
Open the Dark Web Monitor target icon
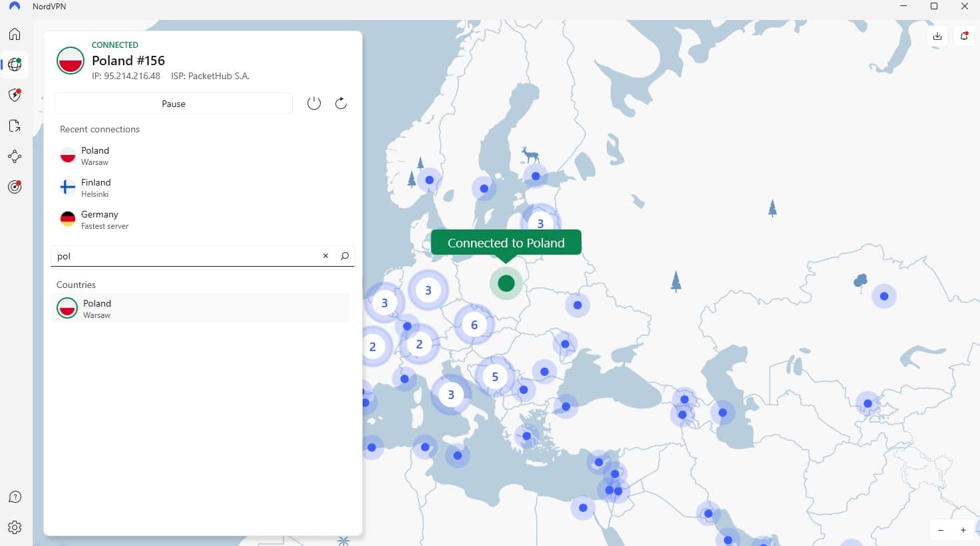(15, 187)
